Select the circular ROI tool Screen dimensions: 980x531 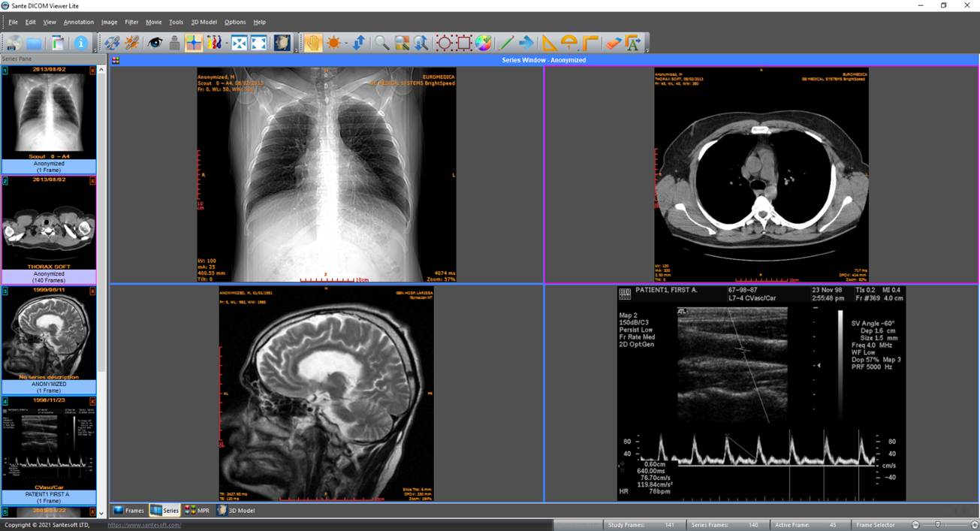click(445, 43)
